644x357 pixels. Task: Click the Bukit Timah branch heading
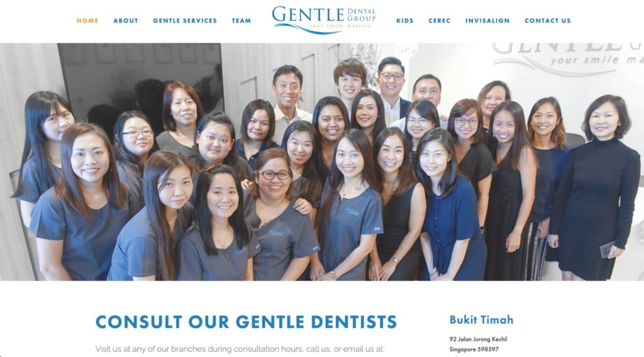pos(481,320)
